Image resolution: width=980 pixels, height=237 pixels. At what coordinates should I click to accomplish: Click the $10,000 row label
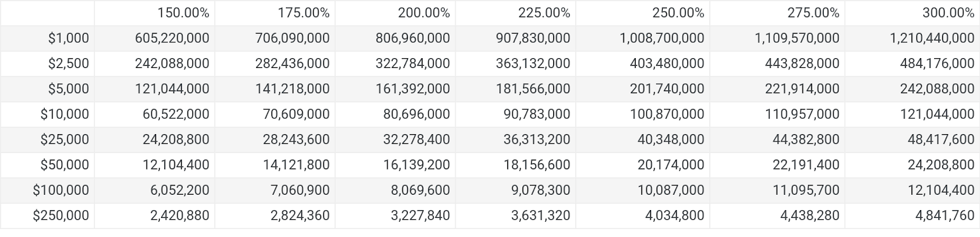coord(48,115)
